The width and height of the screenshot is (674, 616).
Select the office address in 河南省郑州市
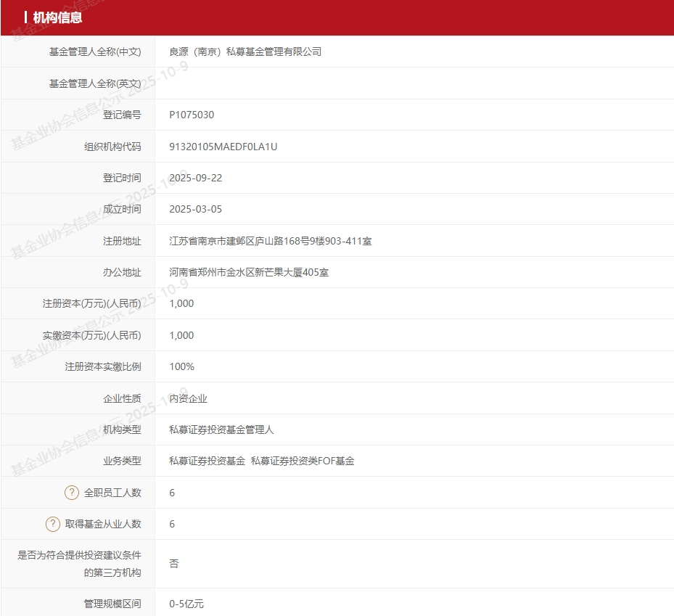coord(249,272)
